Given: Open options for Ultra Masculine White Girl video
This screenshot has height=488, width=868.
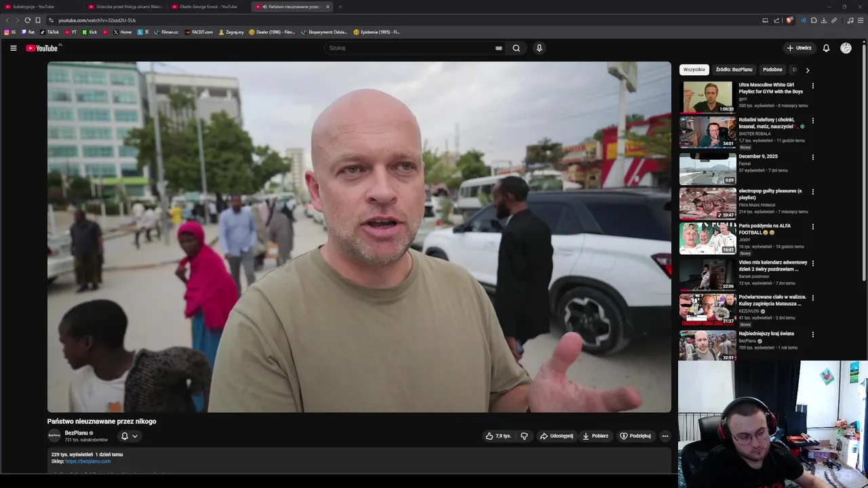Looking at the screenshot, I should [813, 86].
